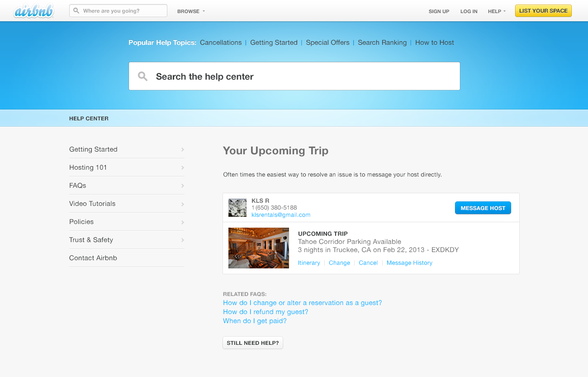
Task: Select Hosting 101 in the sidebar
Action: (127, 167)
